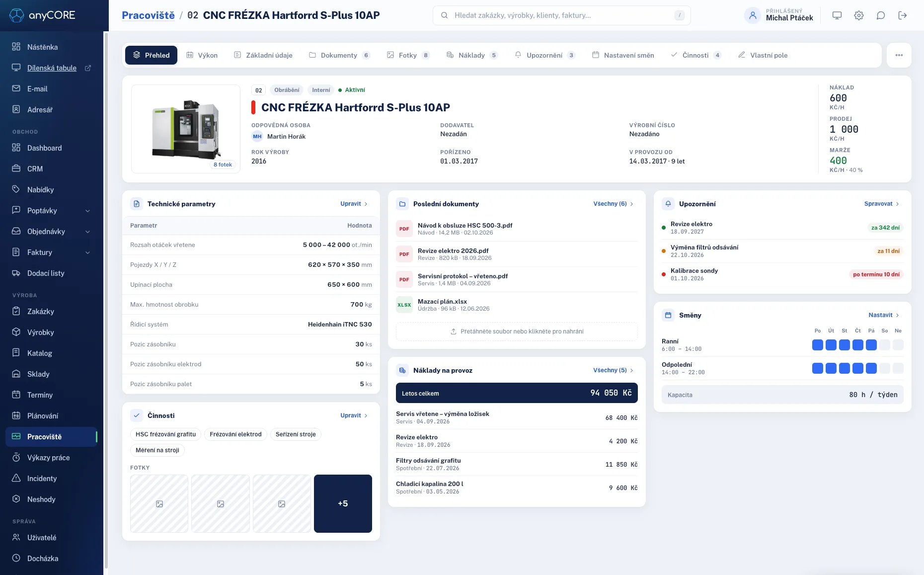Open Nástěnka in sidebar
924x575 pixels.
[52, 47]
